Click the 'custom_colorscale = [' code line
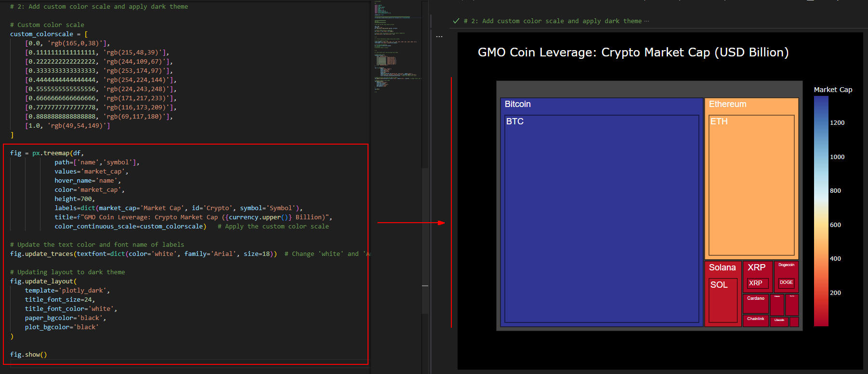 point(49,34)
